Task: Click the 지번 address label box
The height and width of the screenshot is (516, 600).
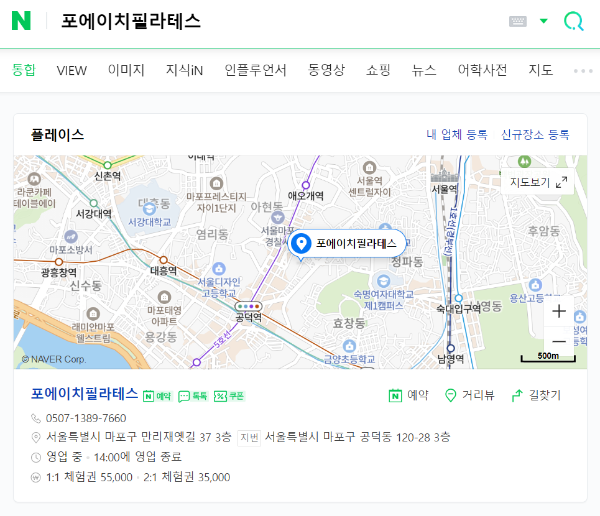Action: click(x=249, y=438)
